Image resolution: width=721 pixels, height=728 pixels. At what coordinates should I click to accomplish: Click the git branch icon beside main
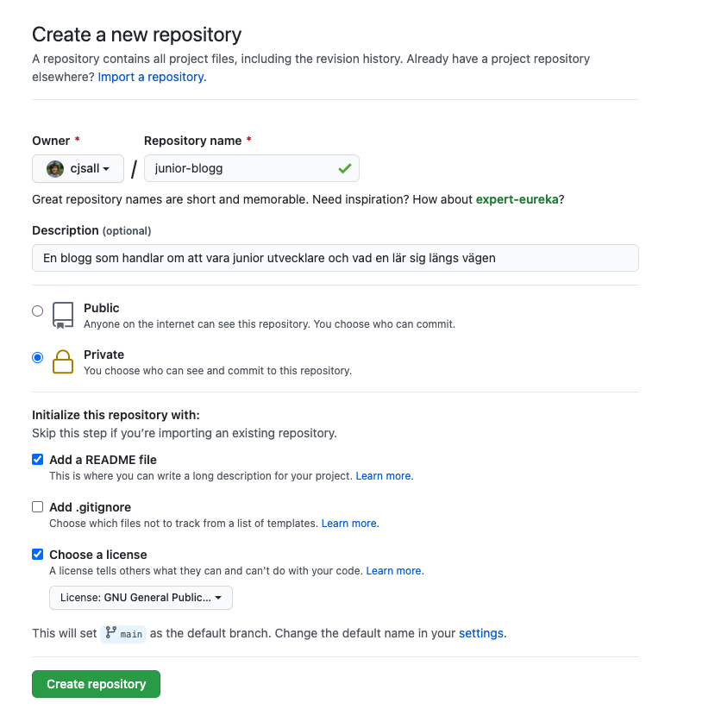coord(110,633)
